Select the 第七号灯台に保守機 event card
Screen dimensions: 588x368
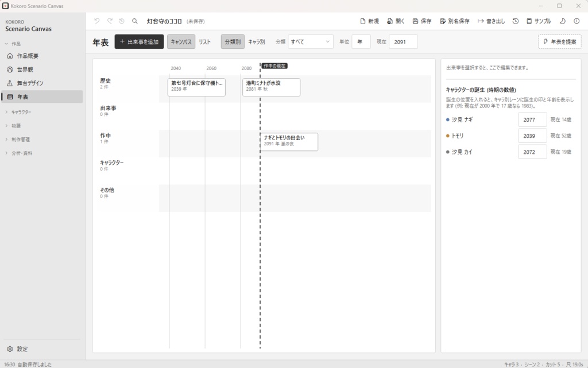196,87
